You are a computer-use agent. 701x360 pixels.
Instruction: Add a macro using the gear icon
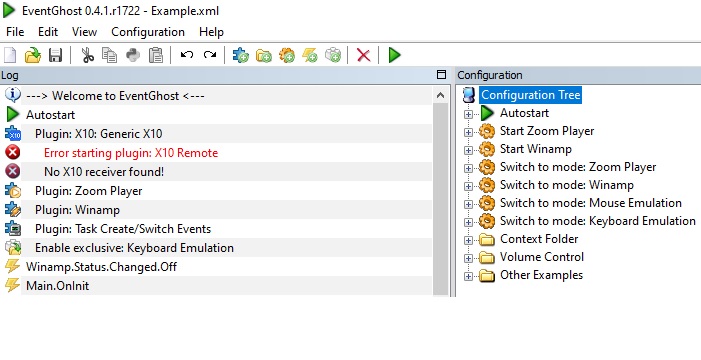click(x=287, y=55)
